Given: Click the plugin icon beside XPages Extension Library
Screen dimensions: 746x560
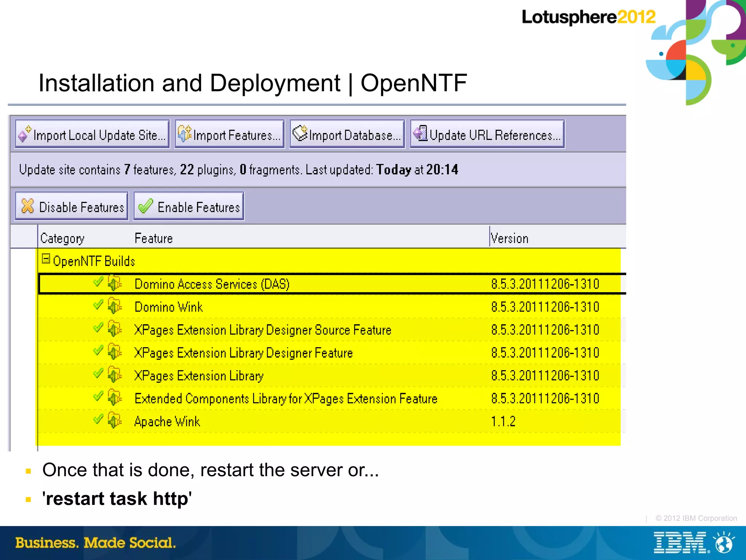Looking at the screenshot, I should click(x=115, y=375).
